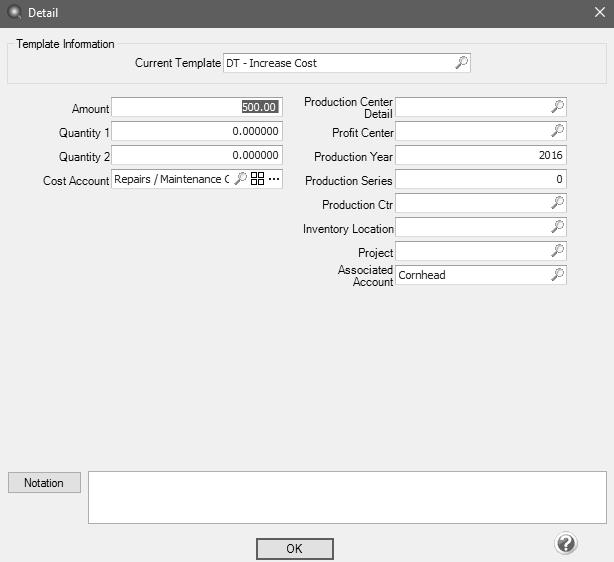Open the help question mark icon
The image size is (614, 562).
click(565, 543)
